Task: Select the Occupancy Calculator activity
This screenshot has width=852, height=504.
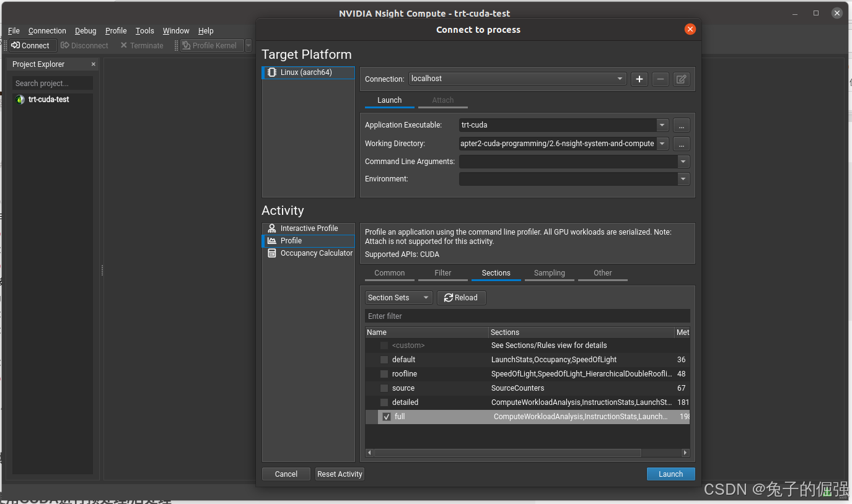Action: coord(308,253)
